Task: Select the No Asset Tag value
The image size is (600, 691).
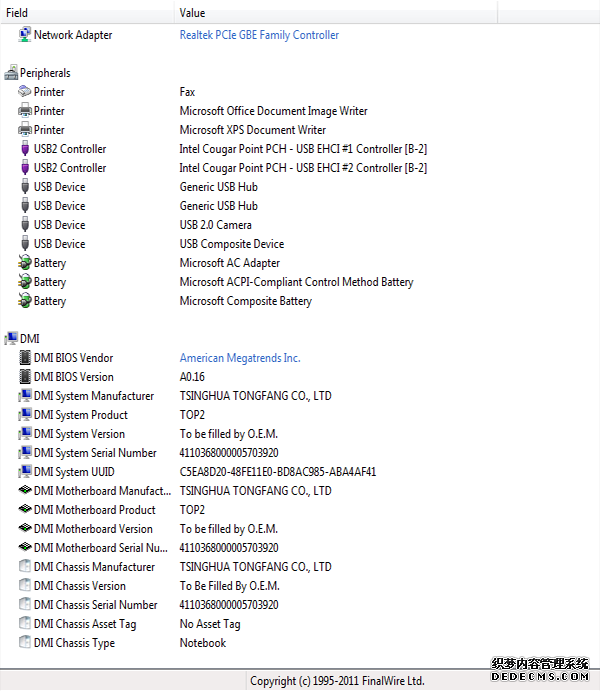Action: click(210, 624)
